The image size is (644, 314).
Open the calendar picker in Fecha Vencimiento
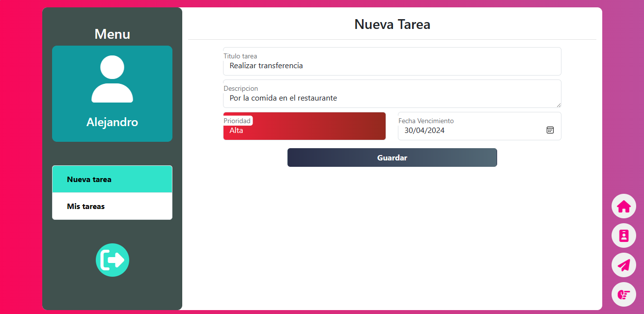(x=550, y=130)
